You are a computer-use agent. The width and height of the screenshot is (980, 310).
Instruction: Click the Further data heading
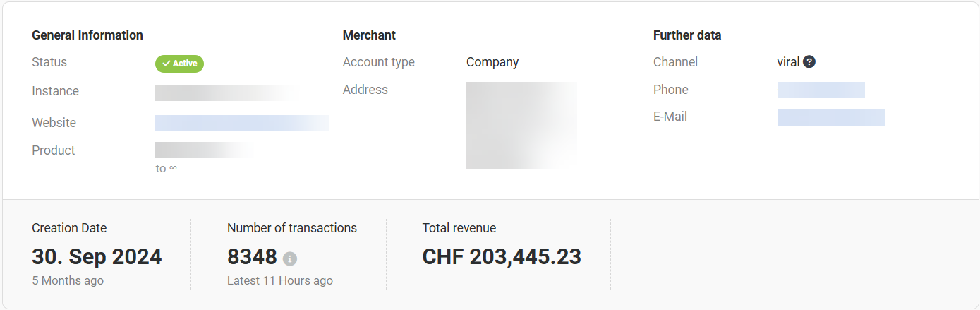pyautogui.click(x=687, y=35)
